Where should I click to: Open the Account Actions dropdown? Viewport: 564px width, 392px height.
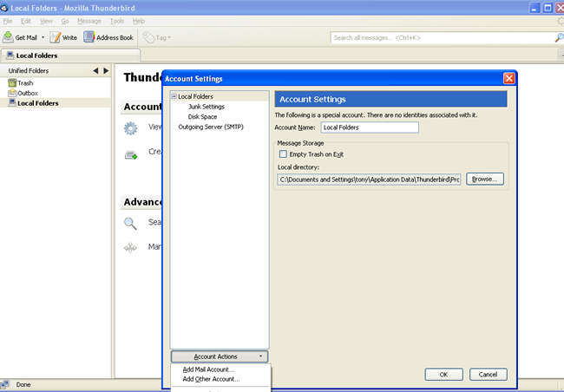(x=220, y=356)
